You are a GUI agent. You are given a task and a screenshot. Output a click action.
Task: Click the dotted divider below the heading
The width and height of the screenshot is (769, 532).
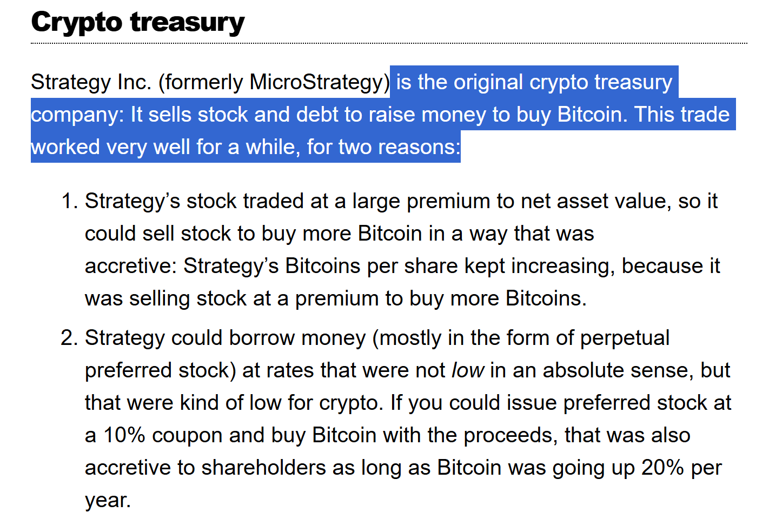point(389,43)
